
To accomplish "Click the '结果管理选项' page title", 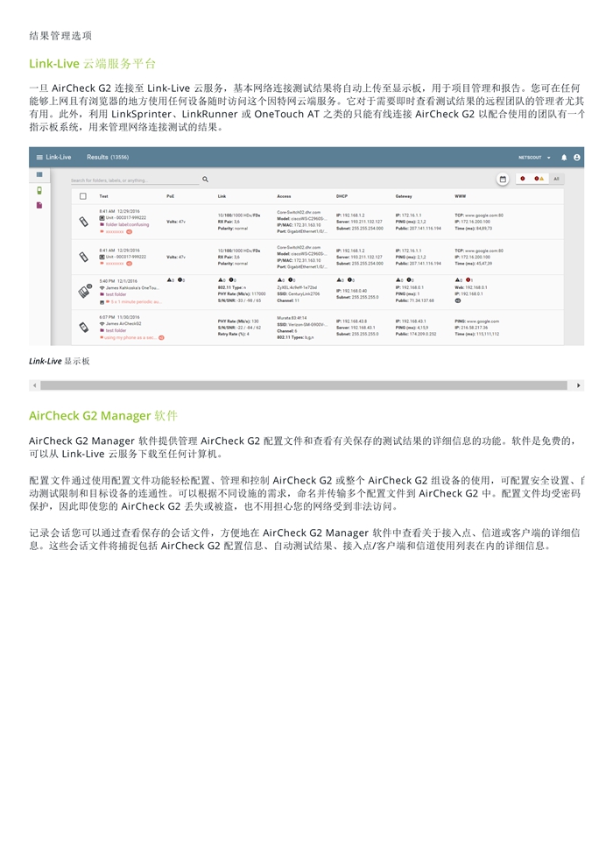I will click(60, 36).
